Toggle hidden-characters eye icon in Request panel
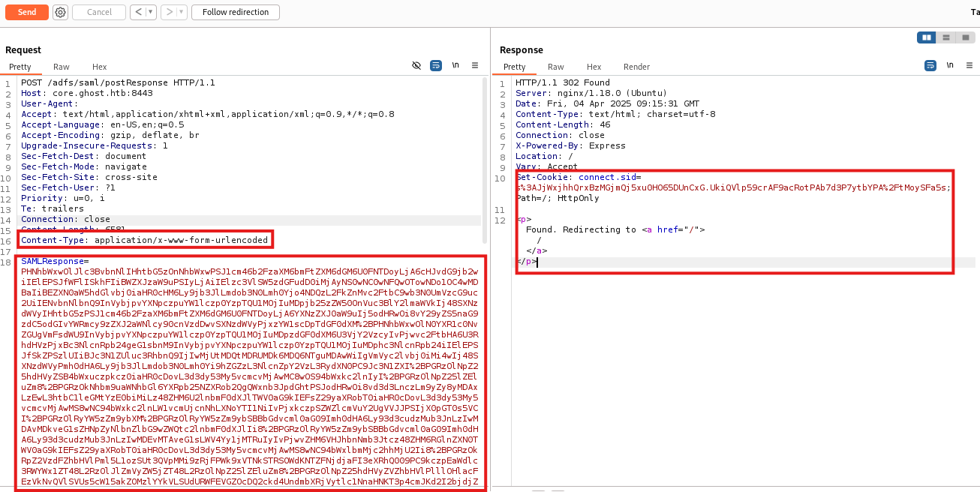980x492 pixels. (x=416, y=66)
